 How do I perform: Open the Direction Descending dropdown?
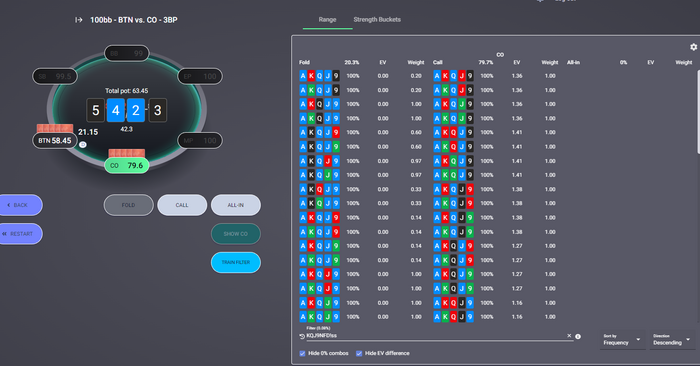[x=671, y=340]
